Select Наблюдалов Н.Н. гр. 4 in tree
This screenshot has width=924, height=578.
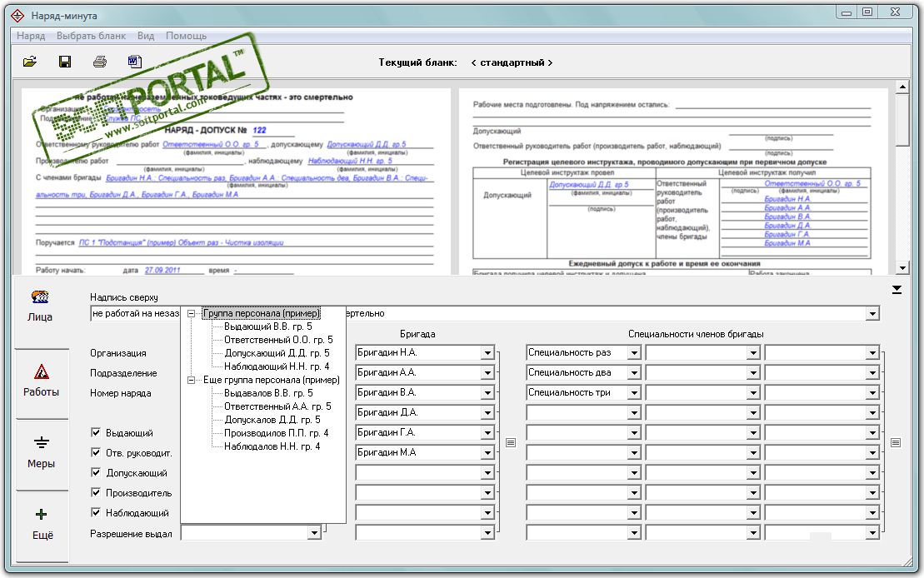point(272,446)
